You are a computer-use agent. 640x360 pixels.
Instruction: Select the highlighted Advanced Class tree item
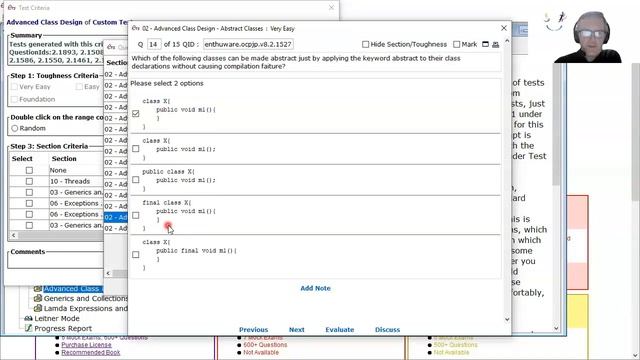(73, 289)
